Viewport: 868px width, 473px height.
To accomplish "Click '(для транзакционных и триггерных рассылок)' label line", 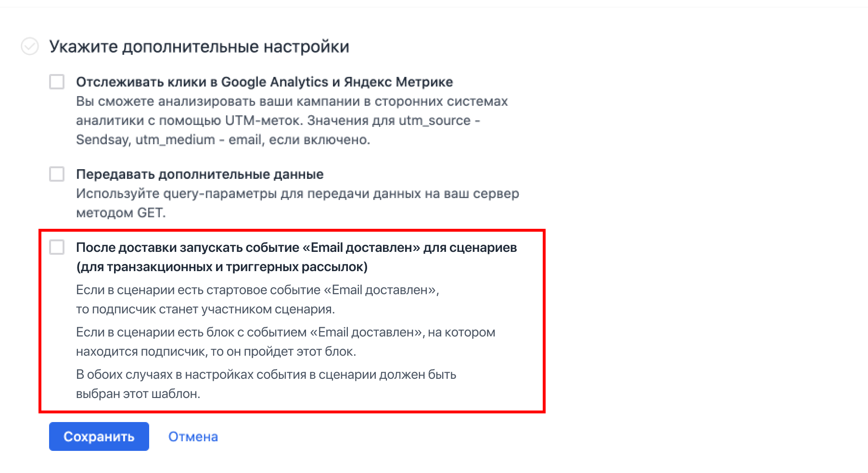I will [x=222, y=267].
